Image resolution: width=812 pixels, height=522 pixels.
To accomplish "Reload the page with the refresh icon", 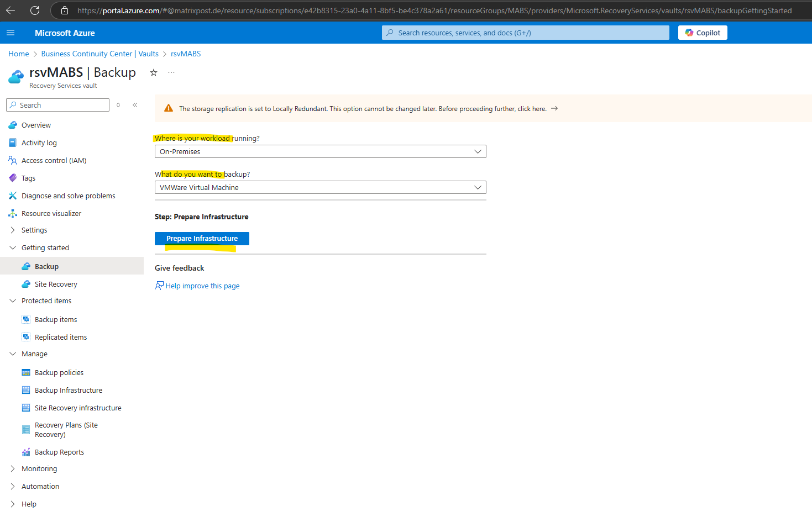I will click(35, 10).
